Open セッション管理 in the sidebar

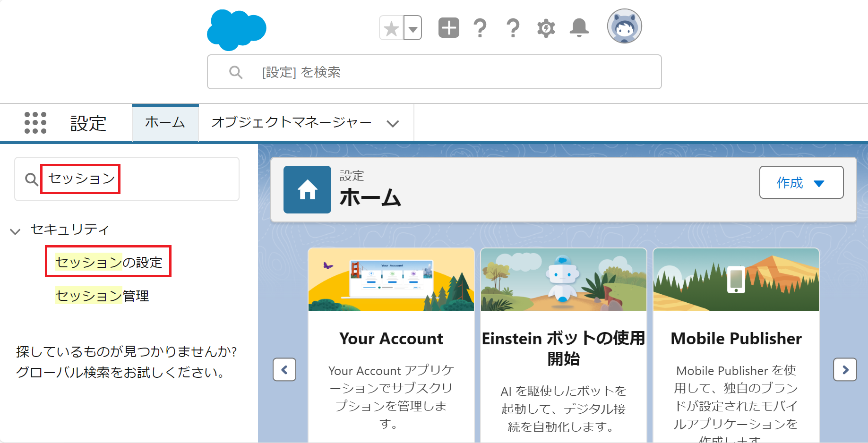click(102, 296)
